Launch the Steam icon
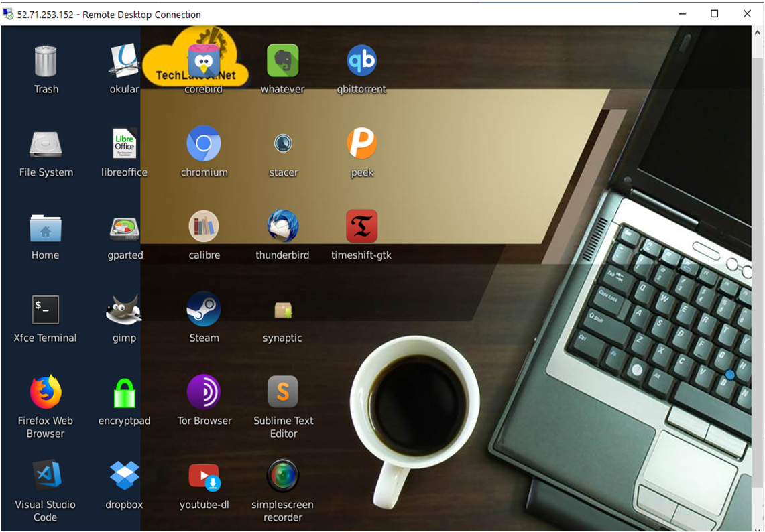The width and height of the screenshot is (765, 532). tap(203, 309)
